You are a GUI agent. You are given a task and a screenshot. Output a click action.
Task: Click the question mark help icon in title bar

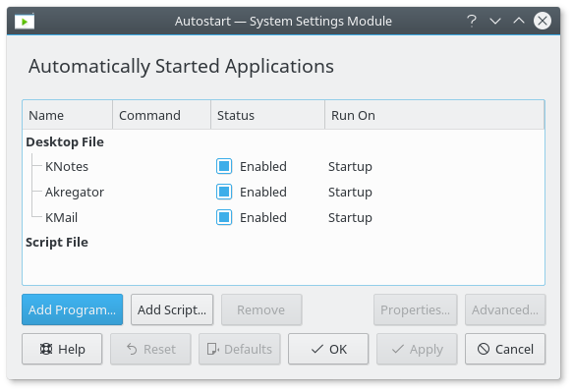[472, 21]
